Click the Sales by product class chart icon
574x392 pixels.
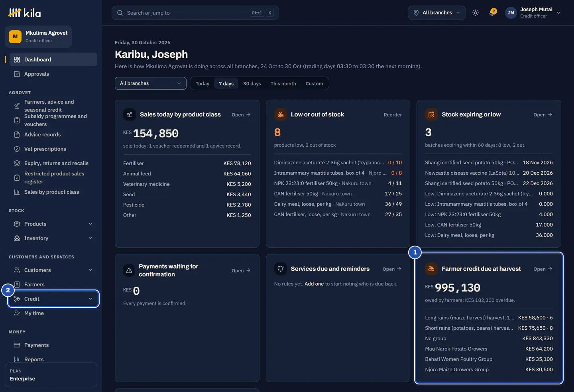[17, 192]
